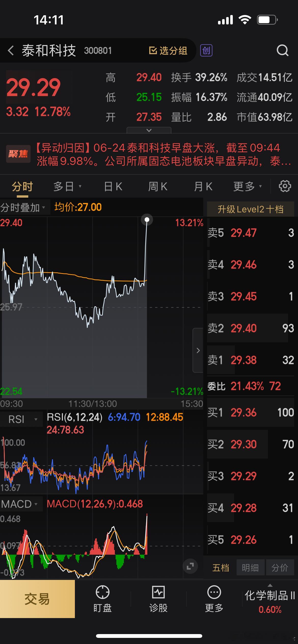Image resolution: width=298 pixels, height=644 pixels.
Task: Expand quote details chevron below stats
Action: pos(149,130)
